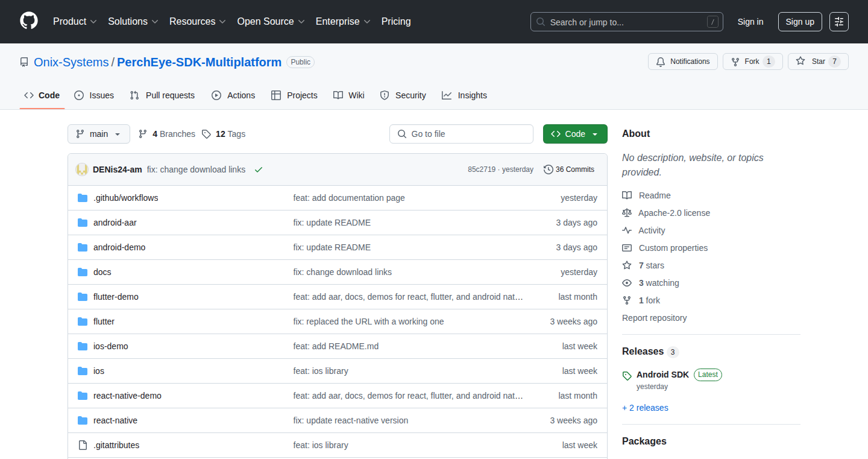Open the ios-demo folder
Image resolution: width=868 pixels, height=459 pixels.
[x=111, y=346]
